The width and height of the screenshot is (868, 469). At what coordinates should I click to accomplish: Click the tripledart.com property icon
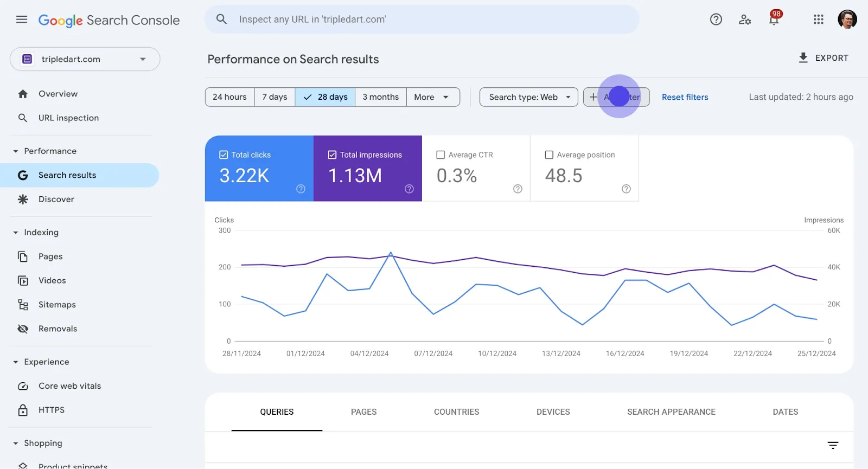[x=27, y=59]
